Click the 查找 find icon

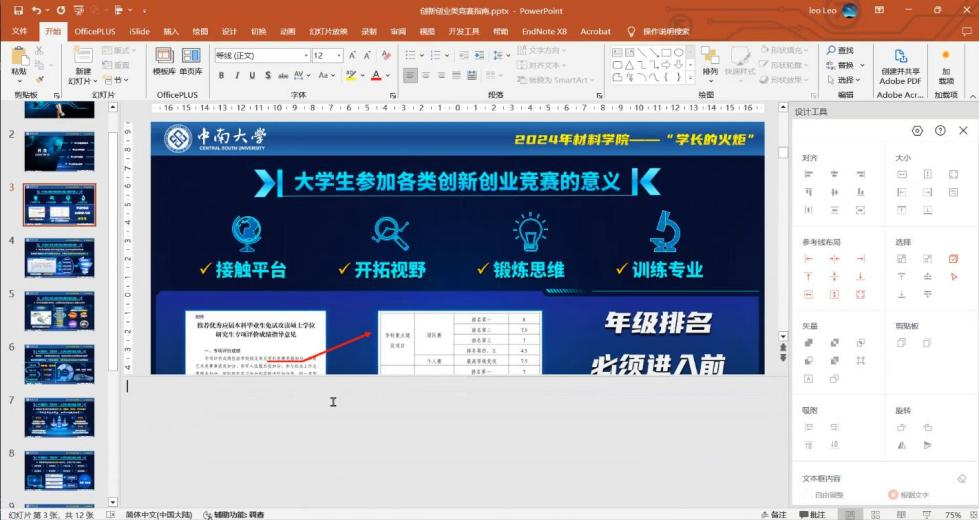coord(845,50)
